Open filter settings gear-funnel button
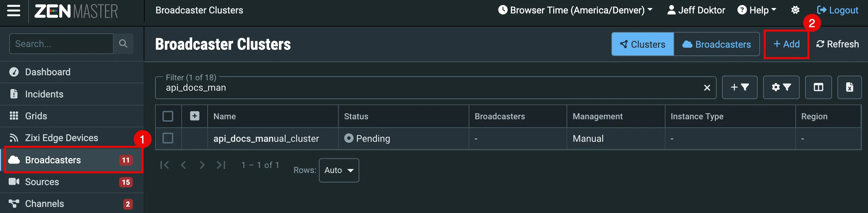 (x=781, y=87)
